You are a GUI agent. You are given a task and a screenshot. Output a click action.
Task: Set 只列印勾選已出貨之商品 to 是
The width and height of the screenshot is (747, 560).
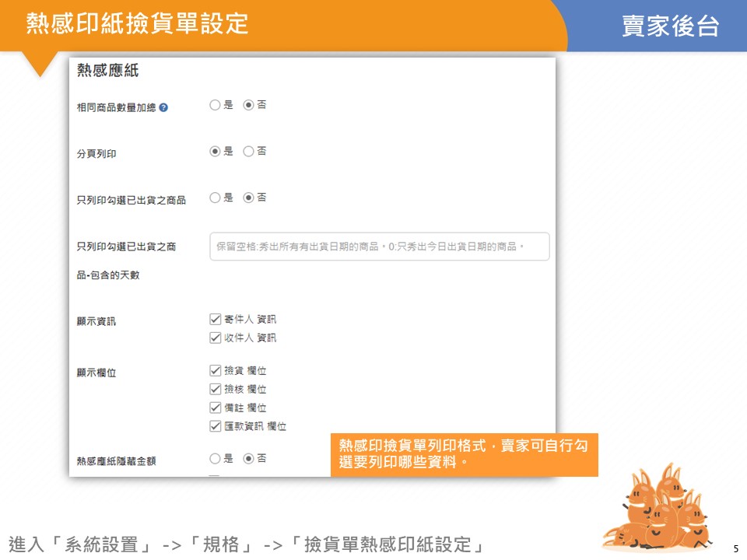click(216, 198)
